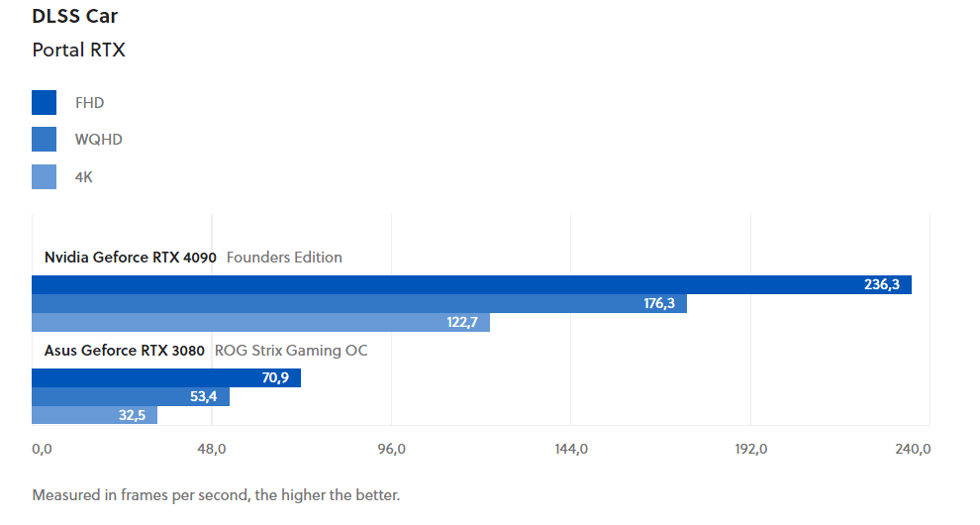Click the Nvidia Geforce RTX 4090 label

(x=130, y=258)
